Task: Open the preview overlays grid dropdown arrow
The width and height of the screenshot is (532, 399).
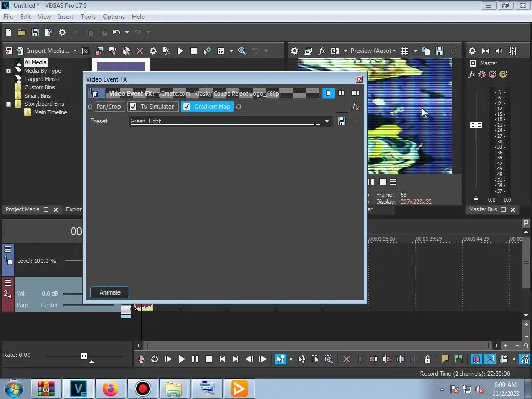Action: point(415,51)
